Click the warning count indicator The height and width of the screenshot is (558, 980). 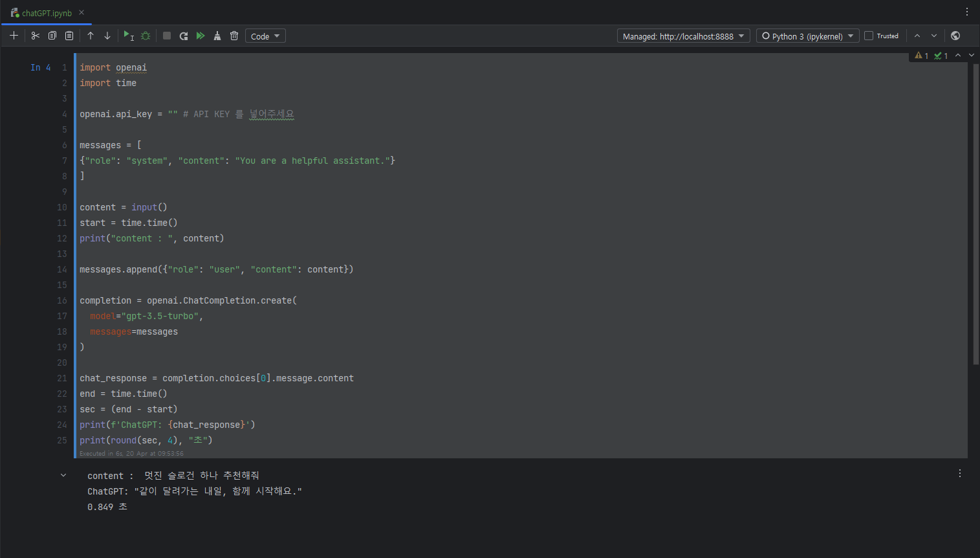[x=921, y=56]
